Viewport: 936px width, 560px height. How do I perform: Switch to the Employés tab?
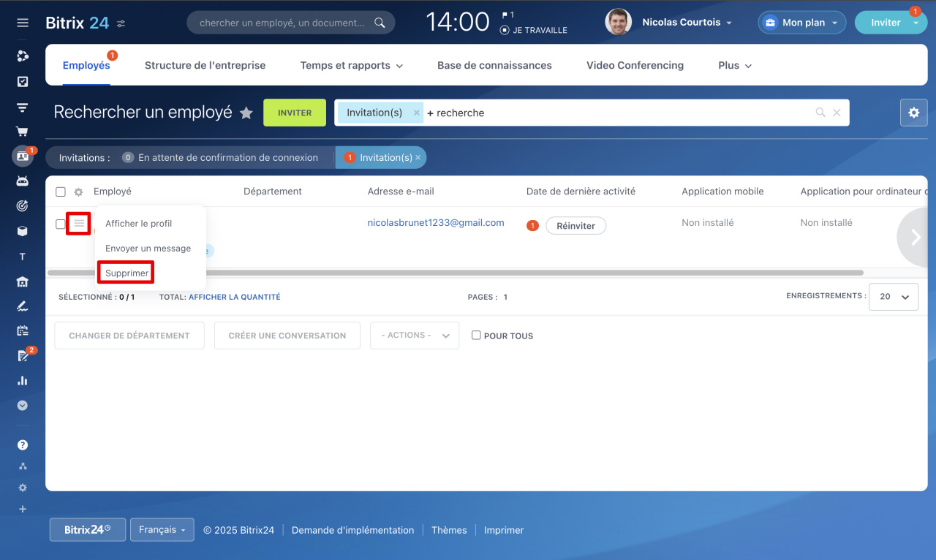(x=86, y=65)
